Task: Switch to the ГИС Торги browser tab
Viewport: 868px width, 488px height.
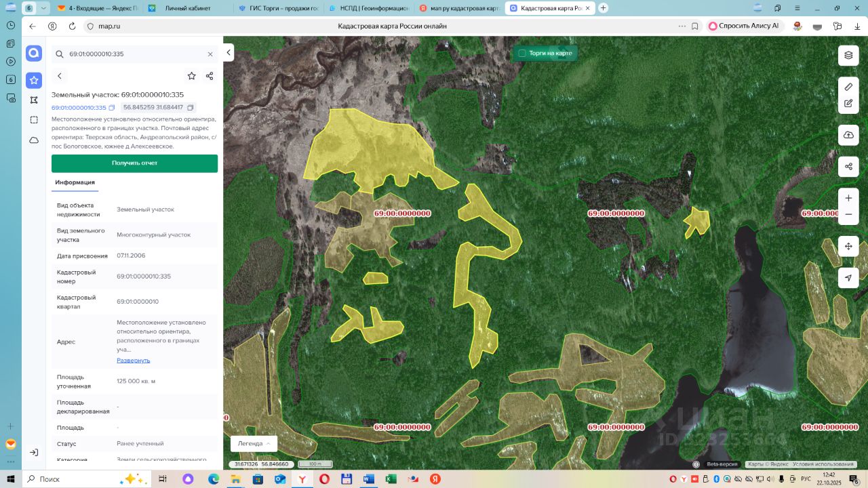Action: [278, 8]
